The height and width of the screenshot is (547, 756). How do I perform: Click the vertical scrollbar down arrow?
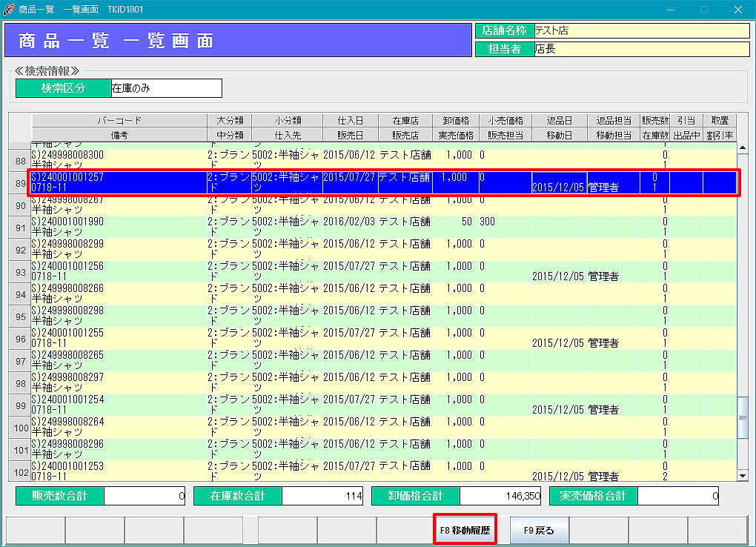click(x=743, y=475)
